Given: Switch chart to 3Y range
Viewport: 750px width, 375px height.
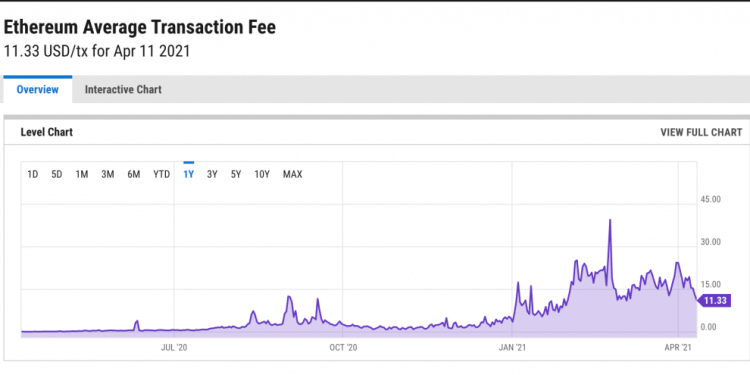Looking at the screenshot, I should (x=212, y=175).
